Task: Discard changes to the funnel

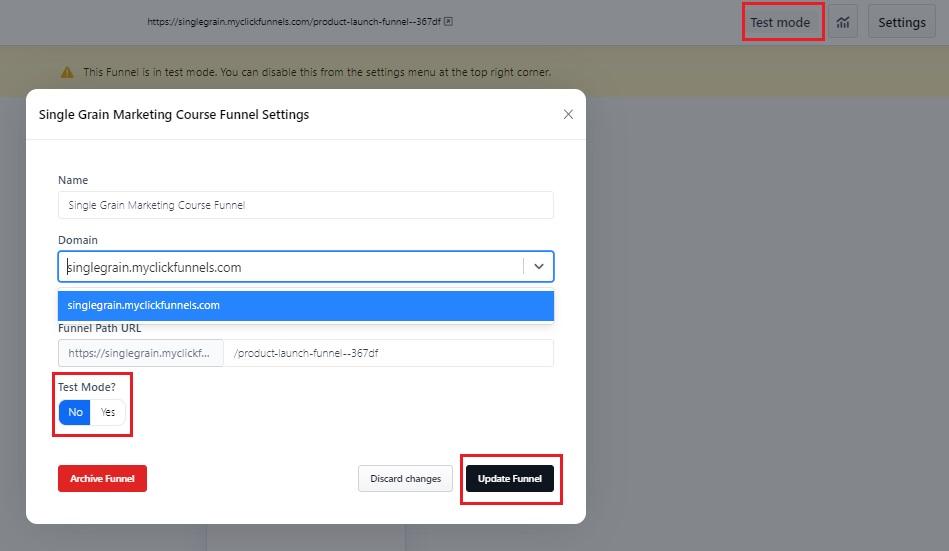Action: (405, 479)
